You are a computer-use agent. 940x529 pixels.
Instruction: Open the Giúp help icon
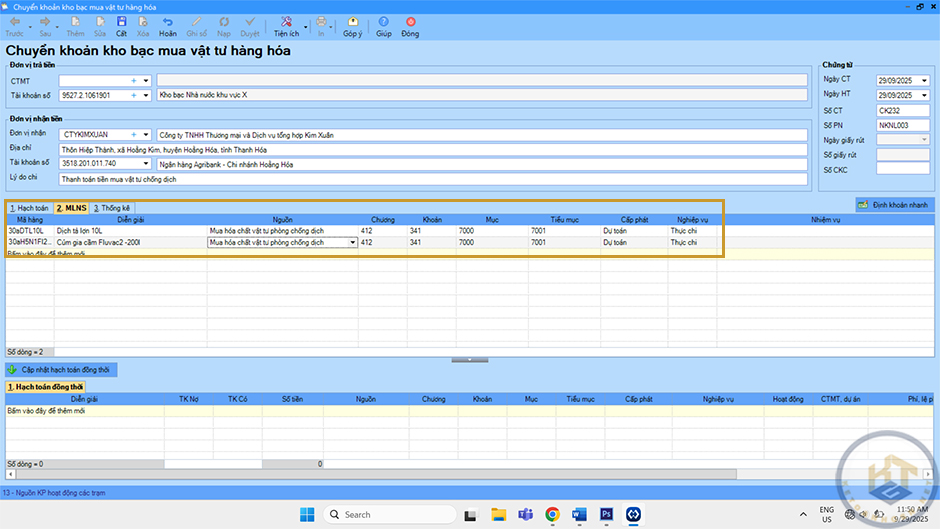(x=384, y=22)
